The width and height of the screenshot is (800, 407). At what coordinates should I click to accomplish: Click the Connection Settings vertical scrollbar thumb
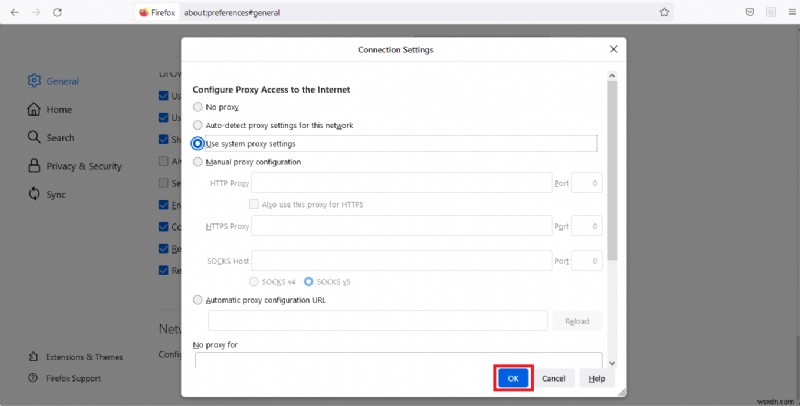pyautogui.click(x=612, y=171)
